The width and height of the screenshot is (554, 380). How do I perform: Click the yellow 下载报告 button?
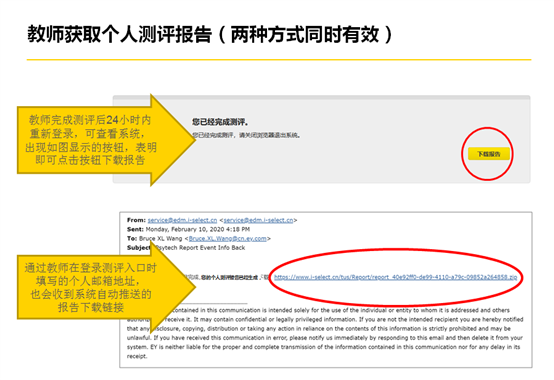tap(489, 154)
